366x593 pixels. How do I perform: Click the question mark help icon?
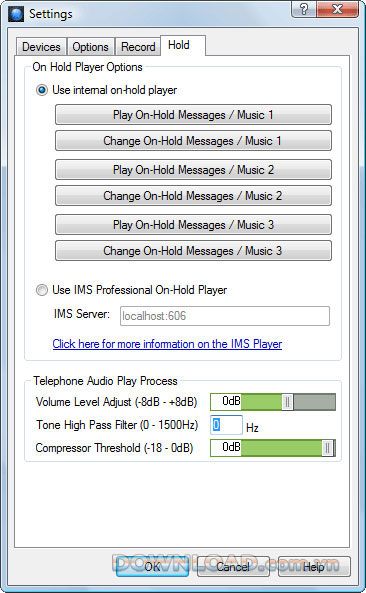tap(304, 9)
